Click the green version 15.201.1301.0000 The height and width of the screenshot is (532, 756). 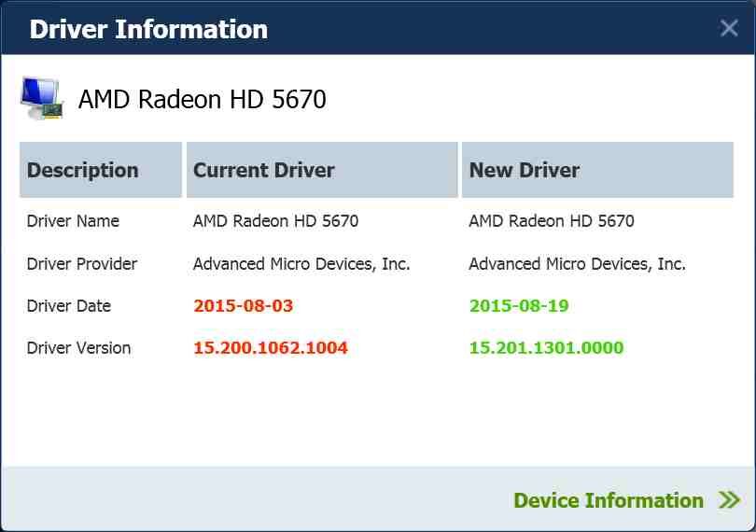click(x=547, y=348)
